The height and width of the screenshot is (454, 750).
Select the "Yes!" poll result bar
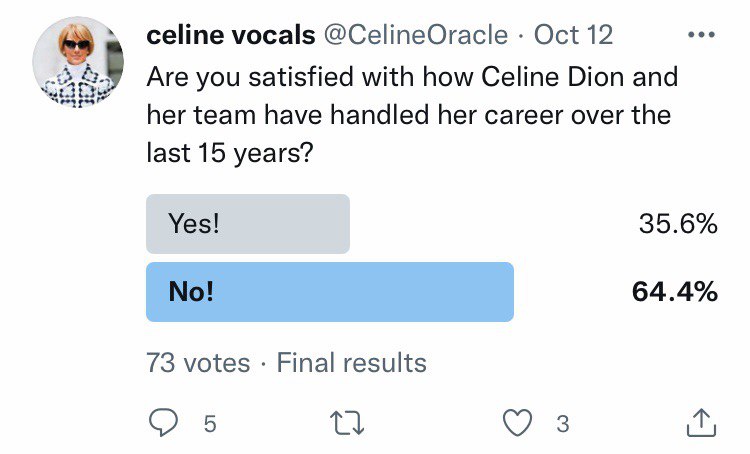coord(248,224)
